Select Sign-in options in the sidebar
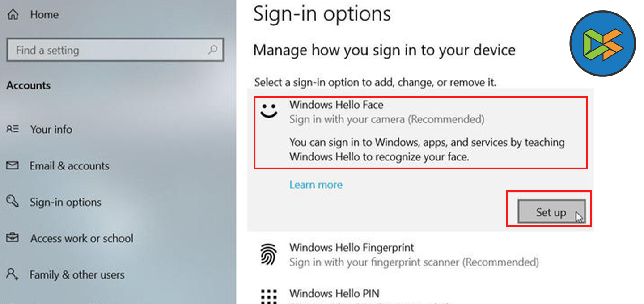Viewport: 644px width, 304px height. 65,202
